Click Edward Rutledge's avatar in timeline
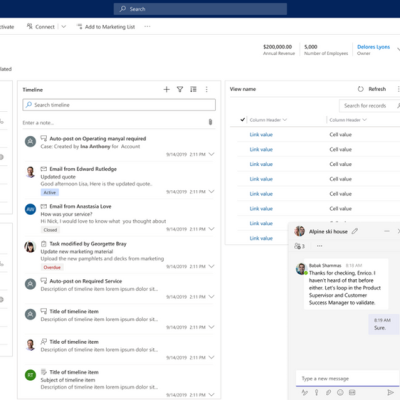This screenshot has height=400, width=400. coord(30,172)
